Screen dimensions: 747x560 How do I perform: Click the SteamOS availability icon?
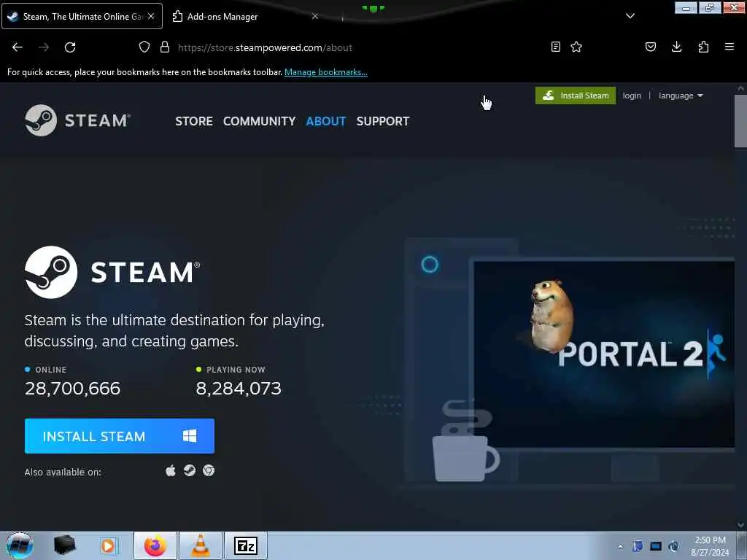point(190,471)
